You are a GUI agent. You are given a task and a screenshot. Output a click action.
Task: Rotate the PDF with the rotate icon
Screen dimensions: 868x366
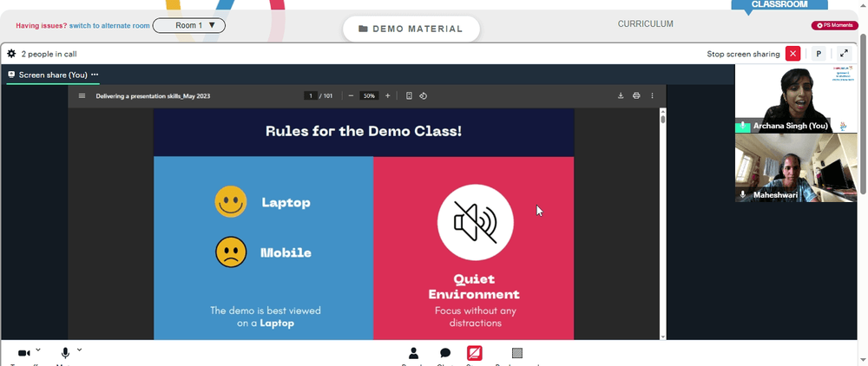point(423,95)
